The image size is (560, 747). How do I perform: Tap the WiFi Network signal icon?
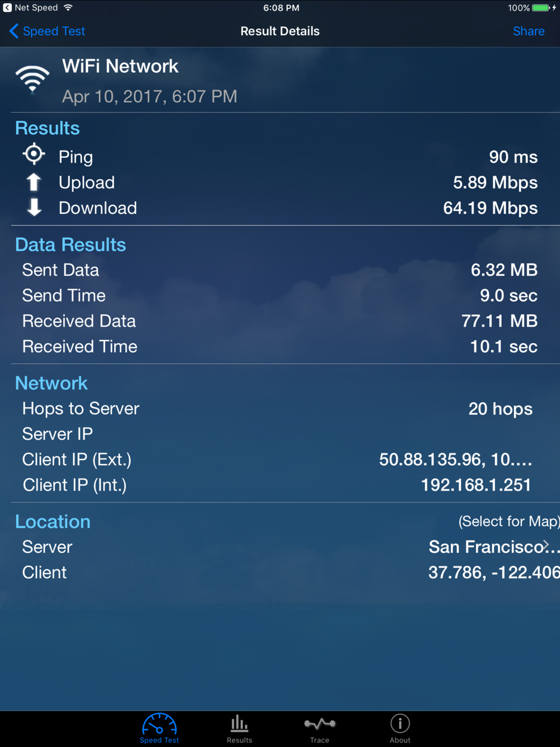(32, 79)
